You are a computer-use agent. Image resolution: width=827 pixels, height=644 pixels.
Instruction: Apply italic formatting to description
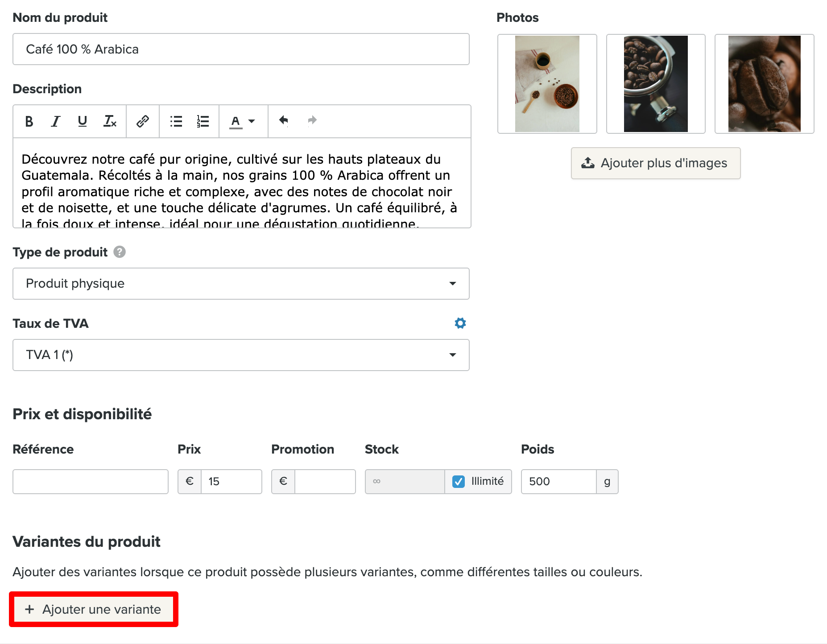(56, 121)
